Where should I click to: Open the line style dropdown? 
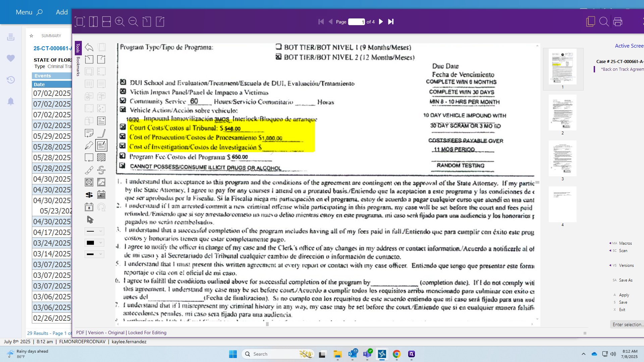point(94,231)
